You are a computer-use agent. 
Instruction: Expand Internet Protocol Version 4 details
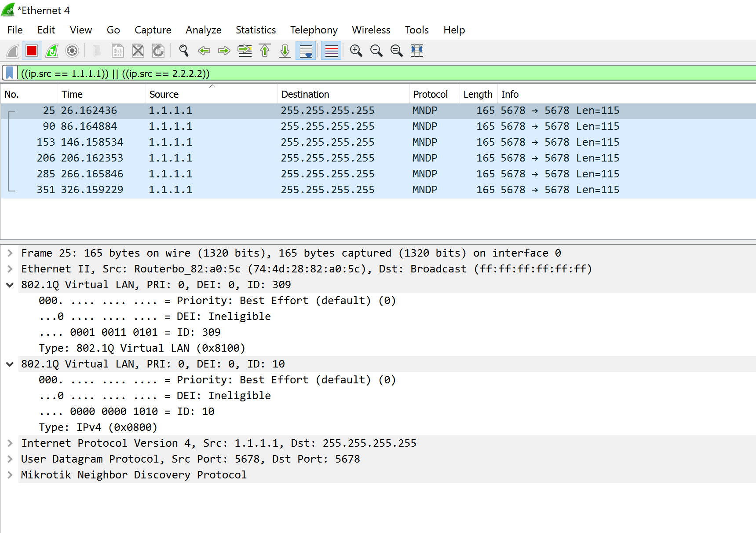(10, 443)
